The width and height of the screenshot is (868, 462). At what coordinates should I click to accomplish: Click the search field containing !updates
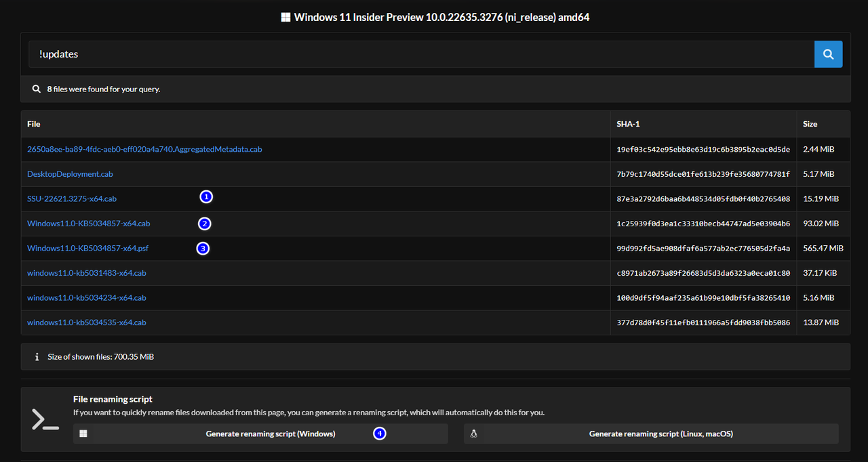pyautogui.click(x=421, y=54)
